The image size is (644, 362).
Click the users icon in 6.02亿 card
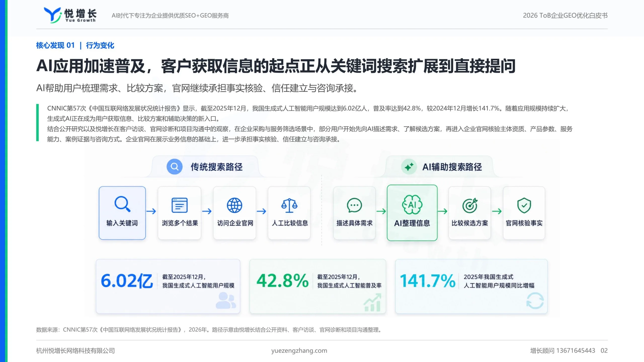click(226, 300)
